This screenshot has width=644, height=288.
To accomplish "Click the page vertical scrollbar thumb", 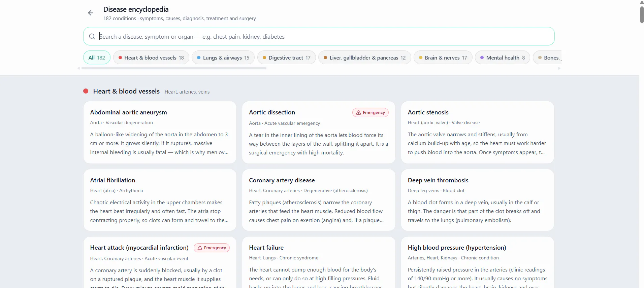I will [642, 14].
